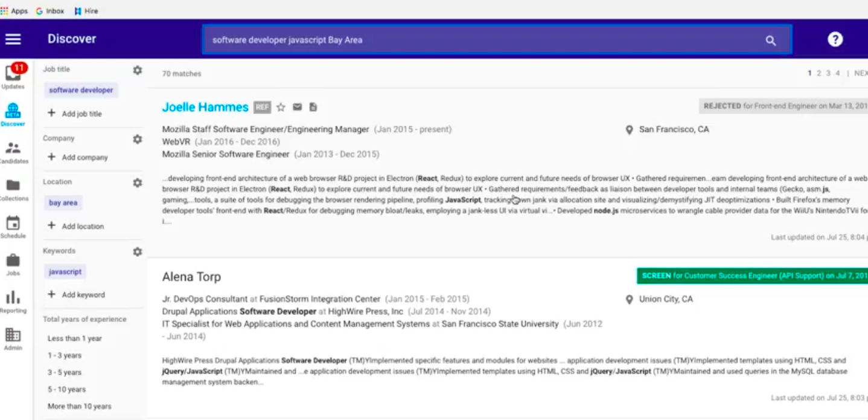Click into the Discover search field
The height and width of the screenshot is (420, 868).
(496, 40)
